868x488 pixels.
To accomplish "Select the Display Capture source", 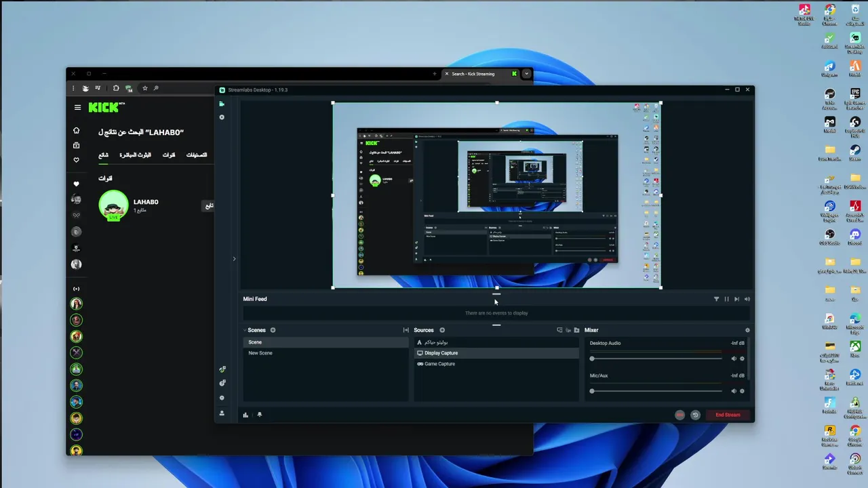I will point(496,353).
